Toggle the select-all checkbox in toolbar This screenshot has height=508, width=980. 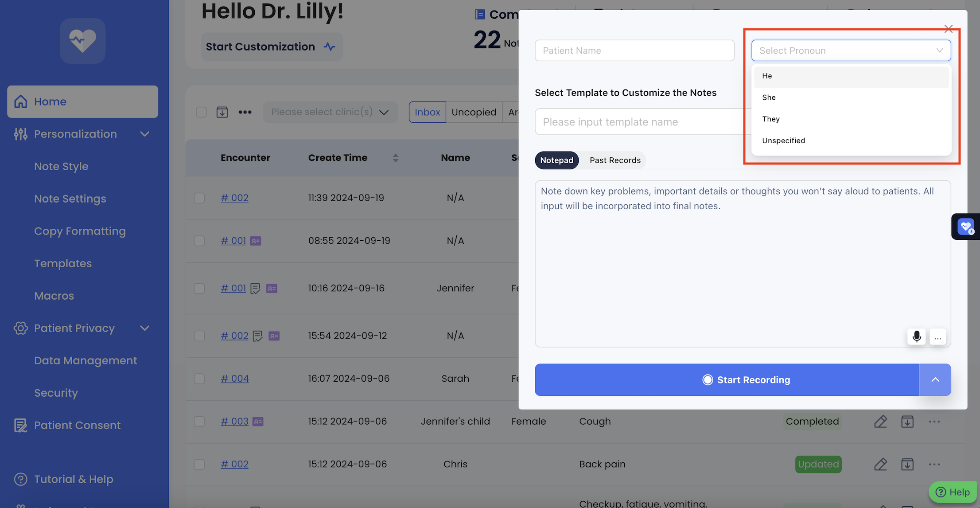(201, 112)
